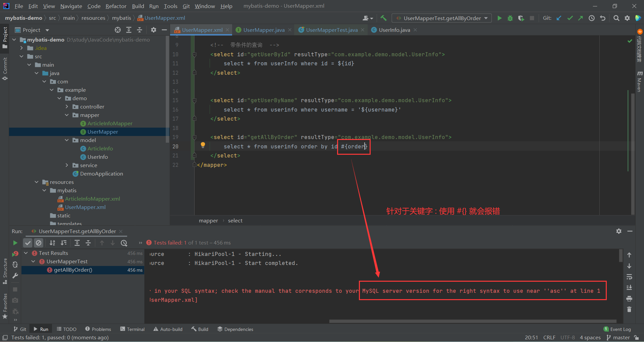Click project tree vertical scrollbar
This screenshot has width=644, height=342.
167,89
